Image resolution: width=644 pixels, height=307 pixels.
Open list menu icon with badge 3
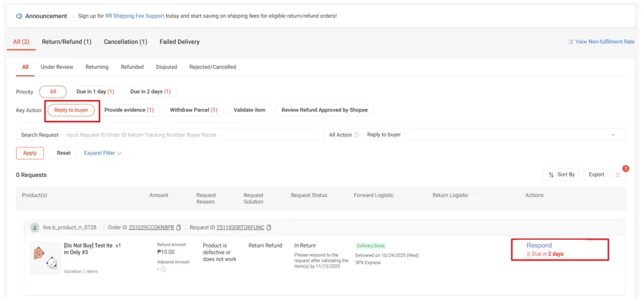618,175
